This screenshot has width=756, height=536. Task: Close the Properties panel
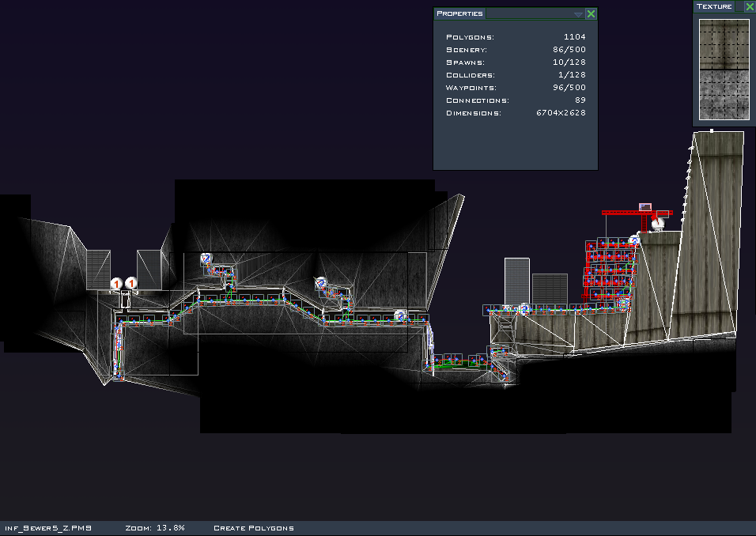click(x=591, y=13)
